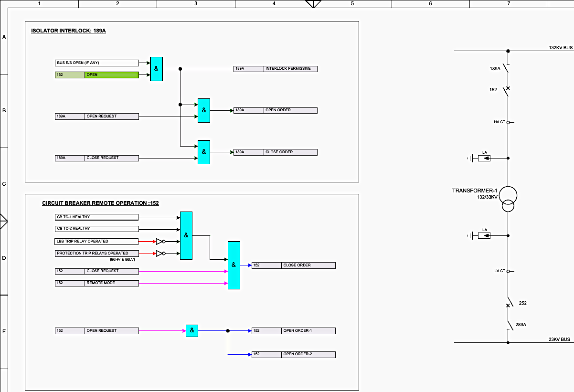The height and width of the screenshot is (392, 574).
Task: Click the NOT gate on LBB TRIP RELAY line
Action: (160, 242)
